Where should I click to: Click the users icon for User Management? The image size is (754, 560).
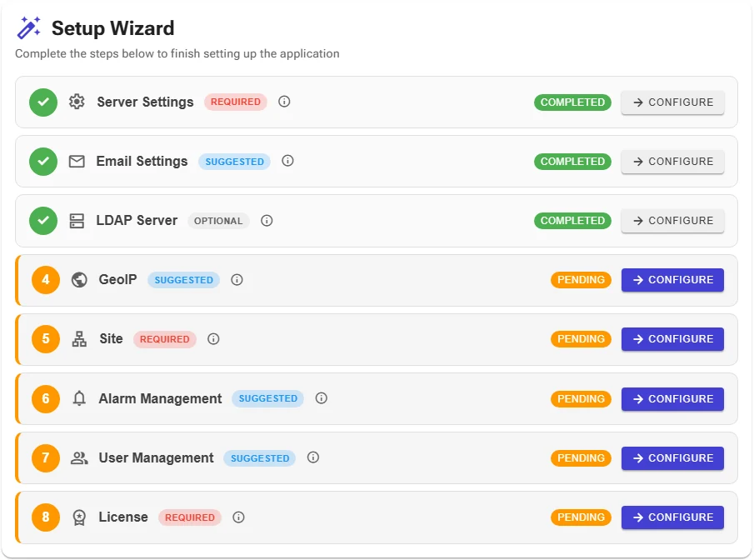pyautogui.click(x=79, y=458)
